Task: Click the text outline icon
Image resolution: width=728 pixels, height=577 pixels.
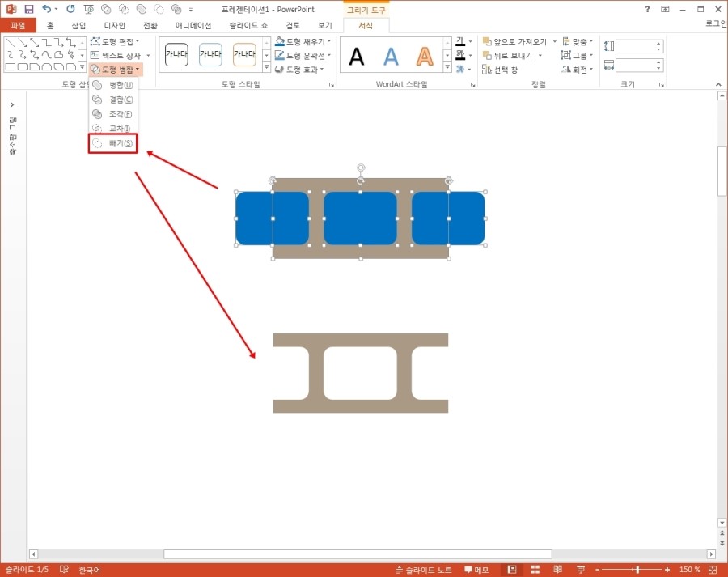Action: 460,55
